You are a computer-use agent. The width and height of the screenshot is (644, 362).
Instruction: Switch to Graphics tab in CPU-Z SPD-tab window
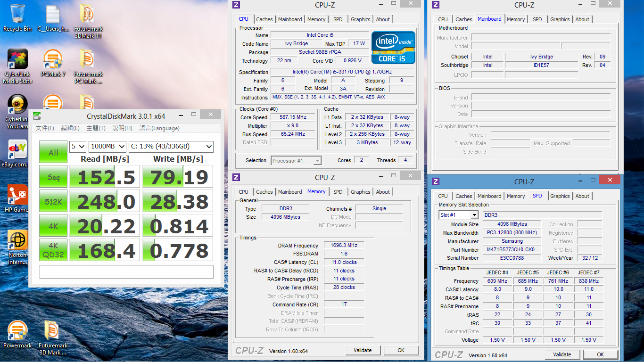tap(560, 196)
